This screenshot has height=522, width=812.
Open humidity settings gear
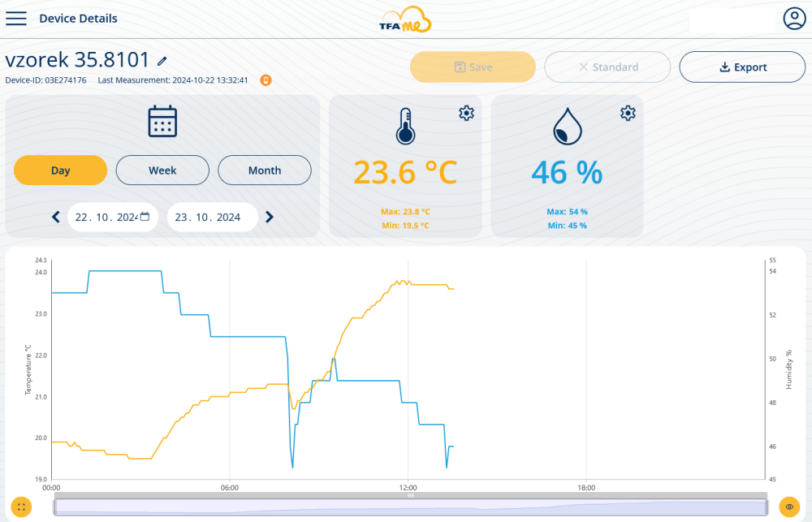tap(628, 113)
